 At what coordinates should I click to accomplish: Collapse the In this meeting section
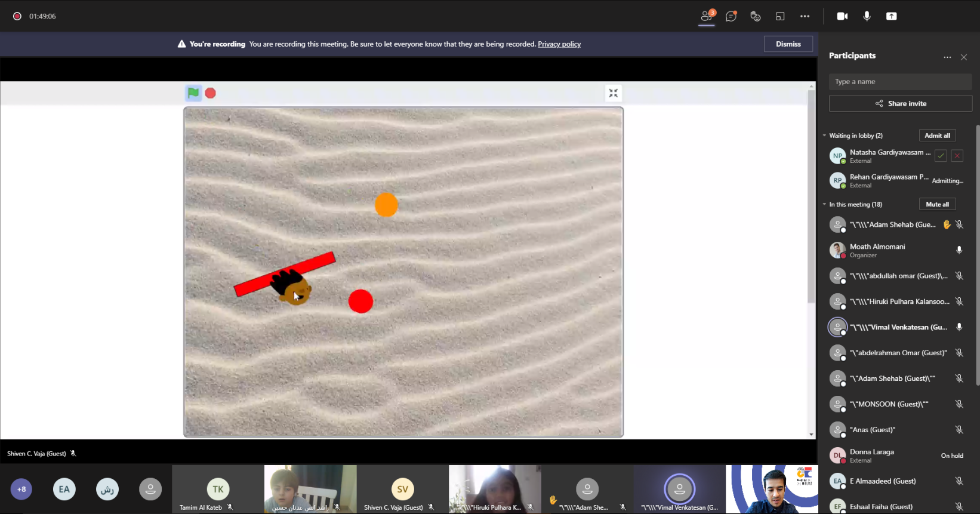[x=824, y=204]
